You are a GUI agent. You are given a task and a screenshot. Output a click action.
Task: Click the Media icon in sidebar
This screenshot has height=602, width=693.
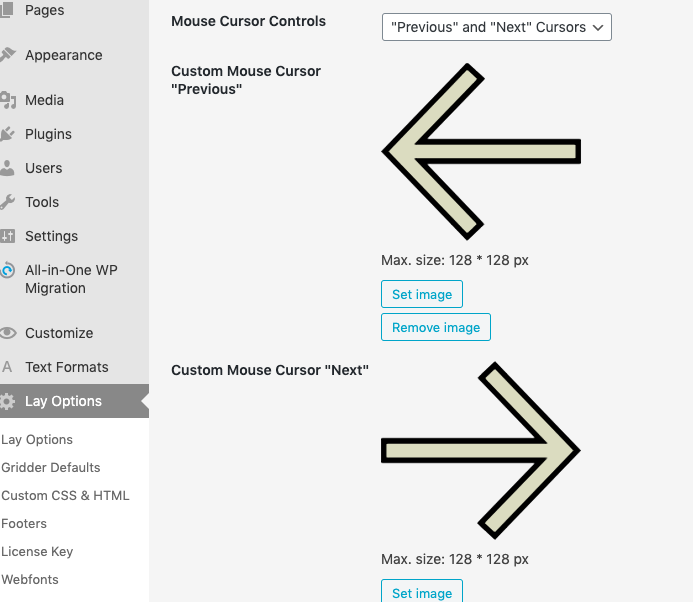coord(8,100)
